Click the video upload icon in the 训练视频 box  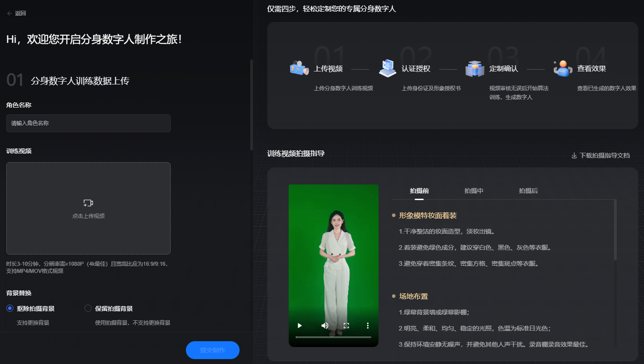point(88,203)
